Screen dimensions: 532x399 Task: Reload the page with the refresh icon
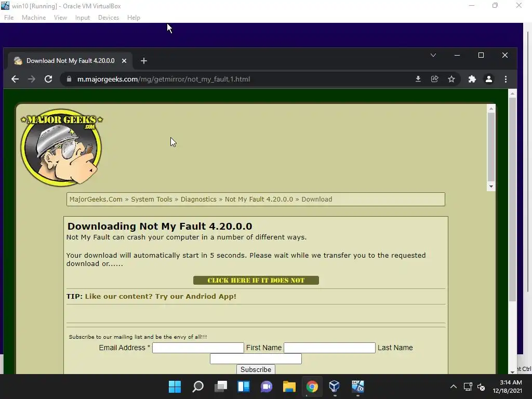(x=48, y=79)
